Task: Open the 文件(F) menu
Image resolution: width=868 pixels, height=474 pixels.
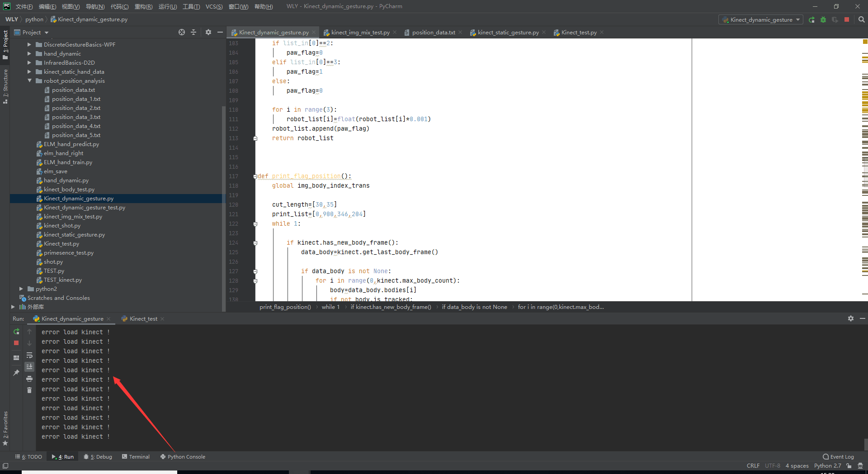Action: point(24,6)
